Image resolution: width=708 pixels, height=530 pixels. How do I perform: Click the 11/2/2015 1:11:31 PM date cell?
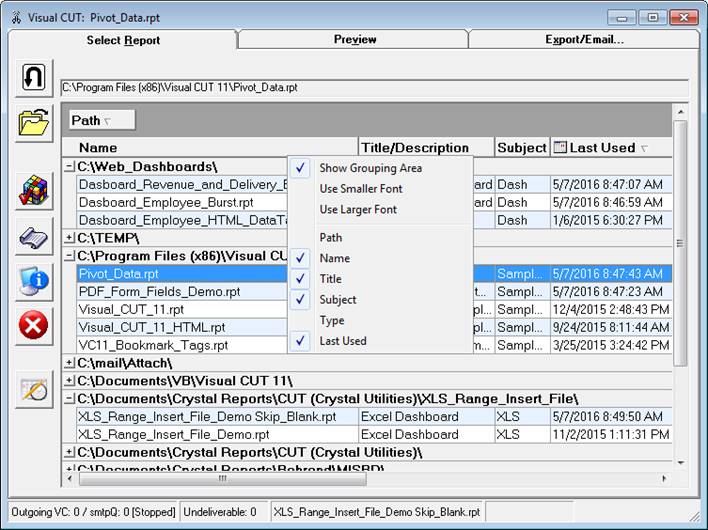click(611, 434)
